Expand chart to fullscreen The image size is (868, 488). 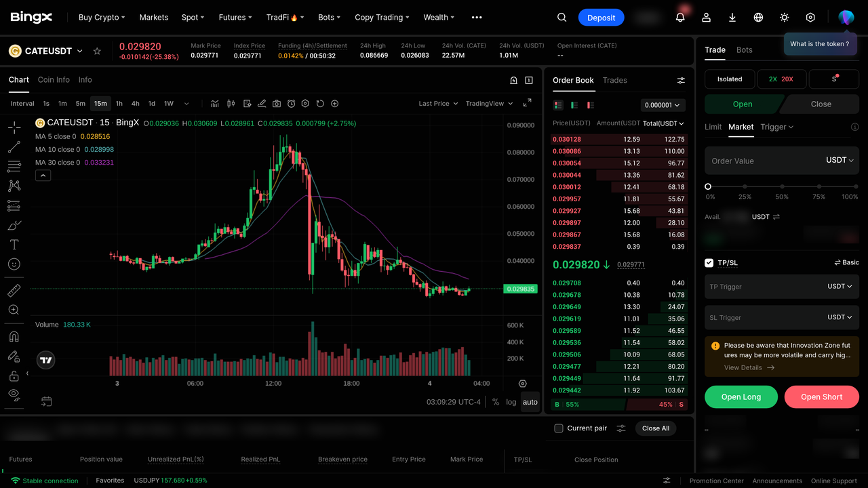tap(527, 103)
